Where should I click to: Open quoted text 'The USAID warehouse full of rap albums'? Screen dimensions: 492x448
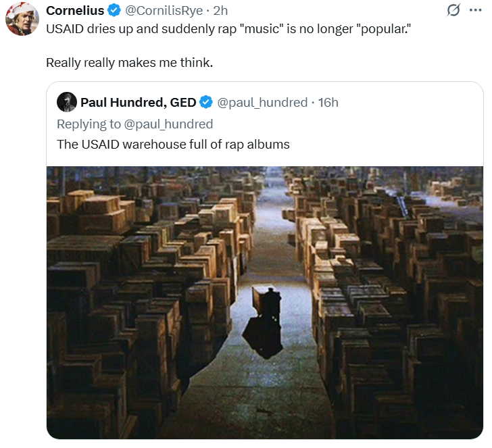tap(173, 144)
